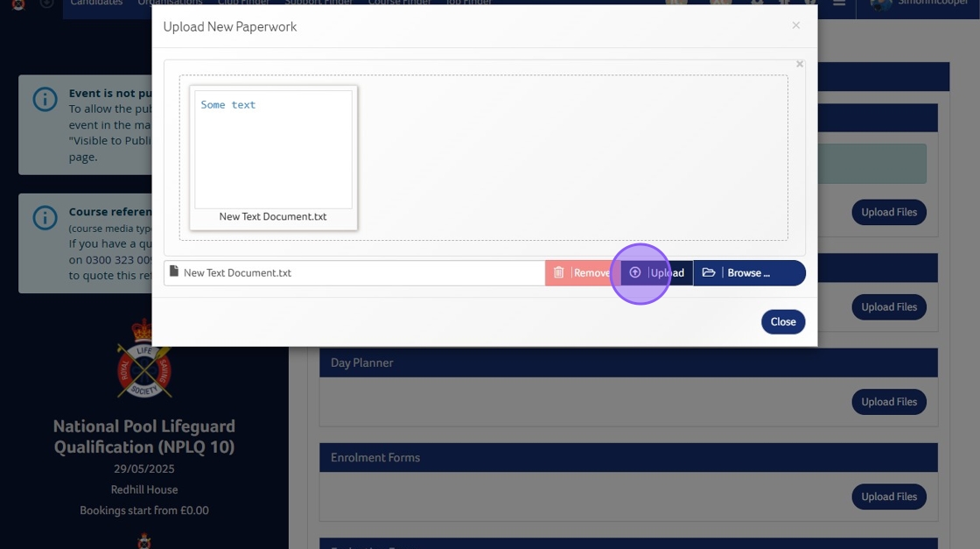Close the Upload New Paperwork dialog via Close button

(x=782, y=321)
